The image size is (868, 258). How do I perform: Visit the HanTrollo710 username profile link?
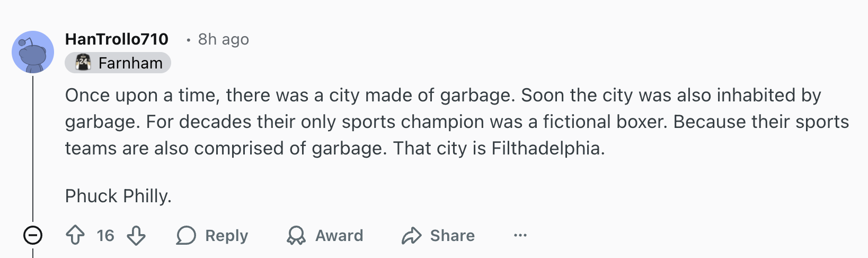[x=117, y=39]
